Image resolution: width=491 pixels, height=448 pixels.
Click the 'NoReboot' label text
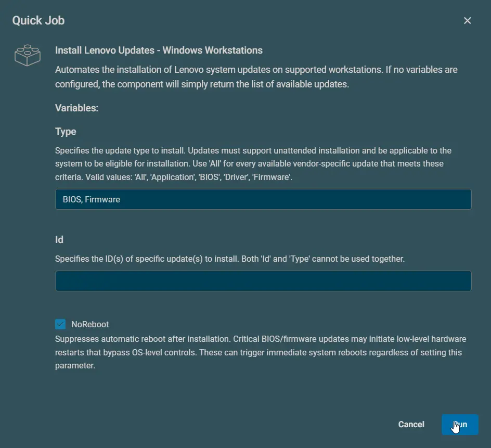[x=90, y=324]
